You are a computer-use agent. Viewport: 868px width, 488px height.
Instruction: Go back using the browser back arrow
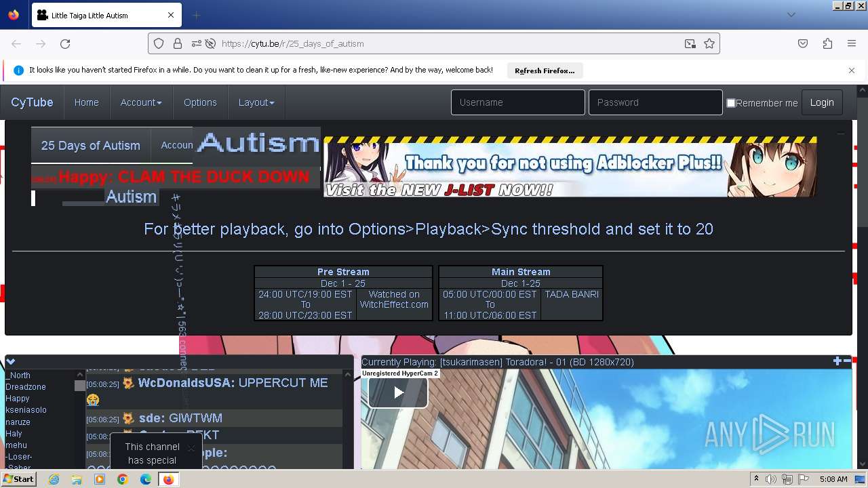16,43
